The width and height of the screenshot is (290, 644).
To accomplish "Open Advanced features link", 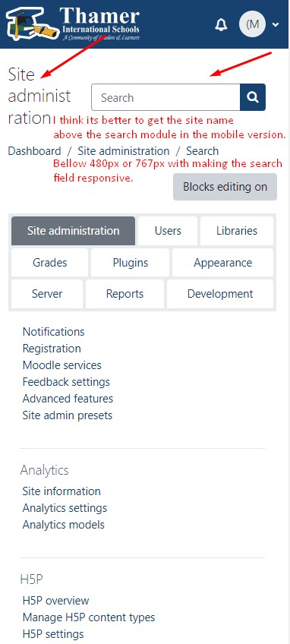I will [x=68, y=399].
